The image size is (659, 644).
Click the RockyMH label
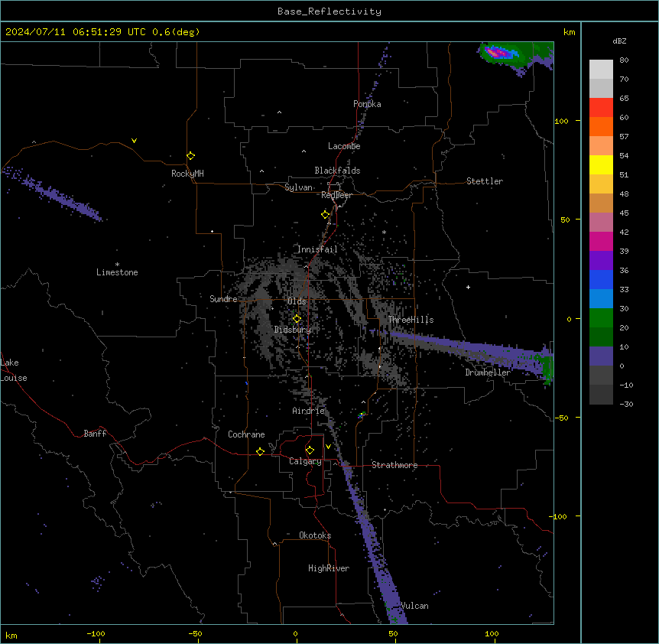[187, 174]
